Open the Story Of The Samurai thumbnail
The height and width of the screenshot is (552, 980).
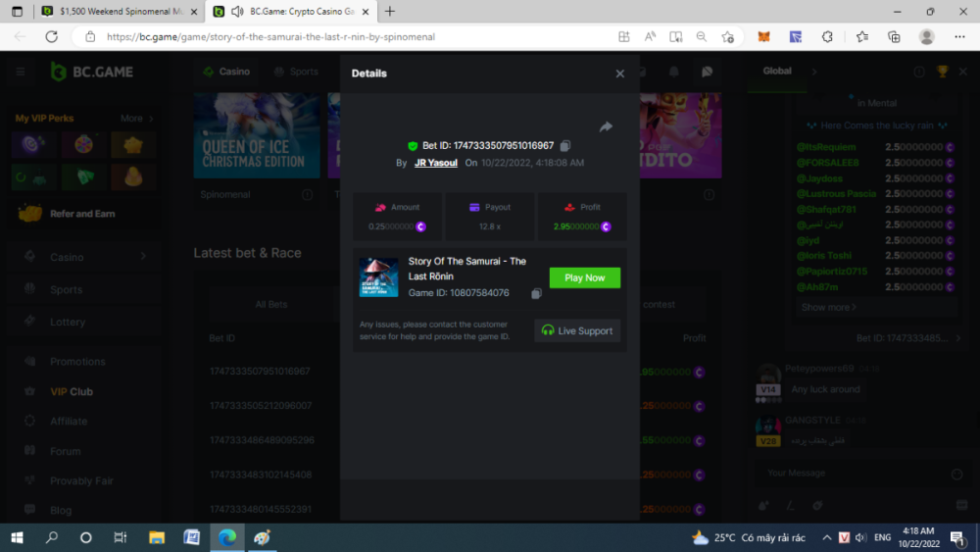coord(378,277)
